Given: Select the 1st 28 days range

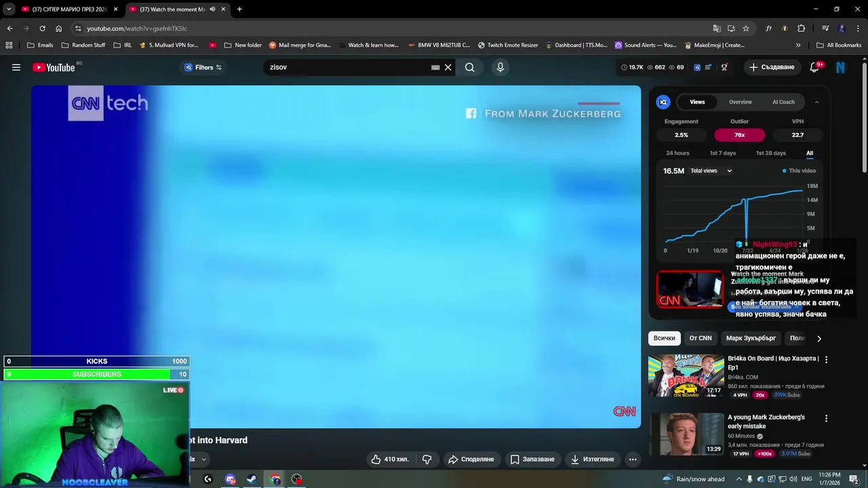Looking at the screenshot, I should [x=771, y=153].
